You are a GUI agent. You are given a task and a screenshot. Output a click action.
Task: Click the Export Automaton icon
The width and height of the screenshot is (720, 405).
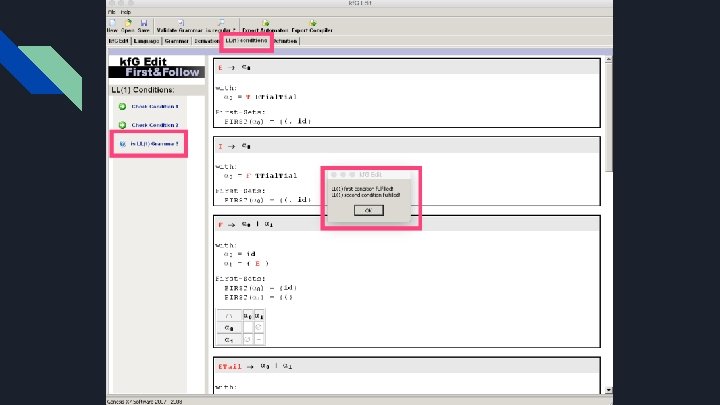click(x=265, y=22)
